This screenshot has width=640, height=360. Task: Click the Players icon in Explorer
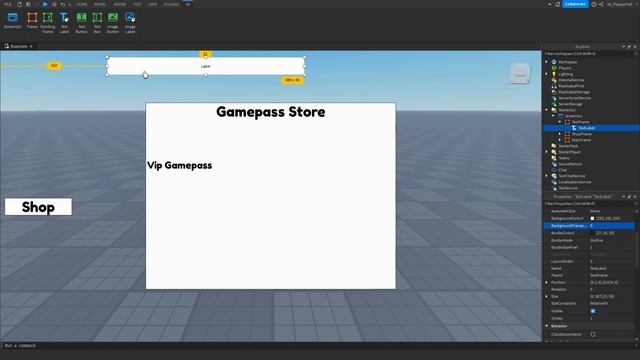coord(554,68)
